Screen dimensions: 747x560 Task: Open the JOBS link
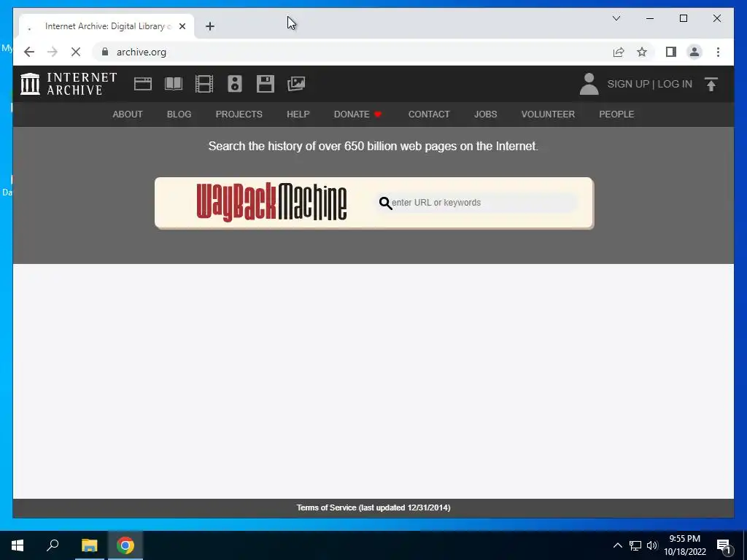tap(485, 114)
